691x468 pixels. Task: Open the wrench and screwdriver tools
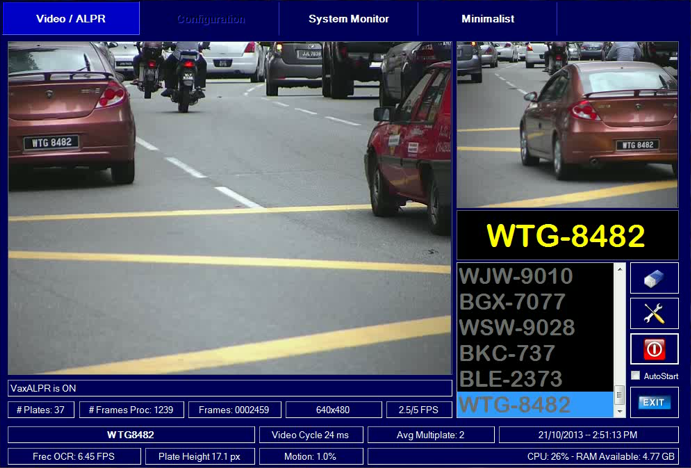[654, 313]
